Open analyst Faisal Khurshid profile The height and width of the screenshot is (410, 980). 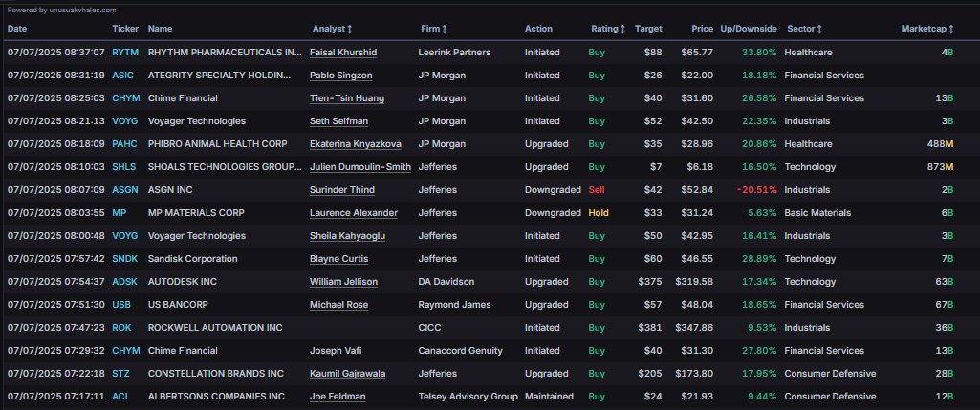point(343,53)
